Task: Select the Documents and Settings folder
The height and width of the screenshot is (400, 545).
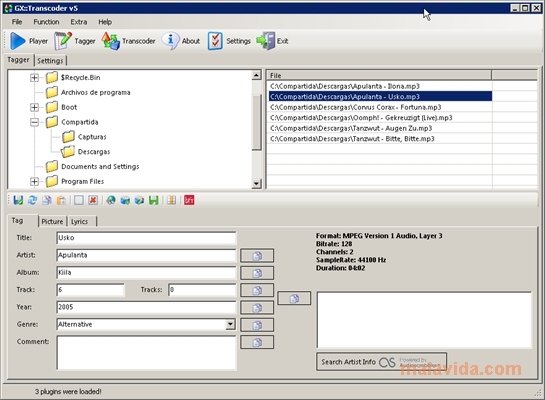Action: point(100,167)
